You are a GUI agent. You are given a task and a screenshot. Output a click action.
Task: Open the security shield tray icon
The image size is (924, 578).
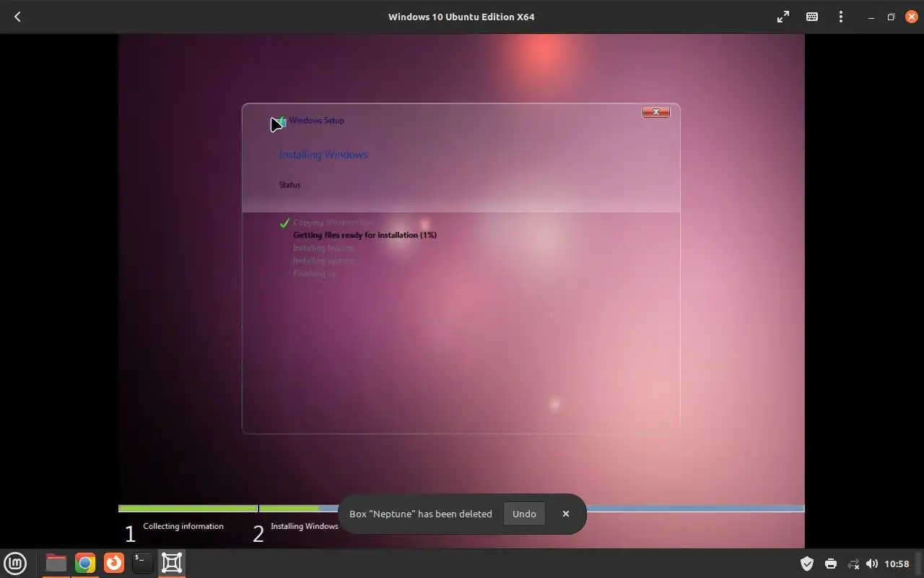pyautogui.click(x=807, y=564)
